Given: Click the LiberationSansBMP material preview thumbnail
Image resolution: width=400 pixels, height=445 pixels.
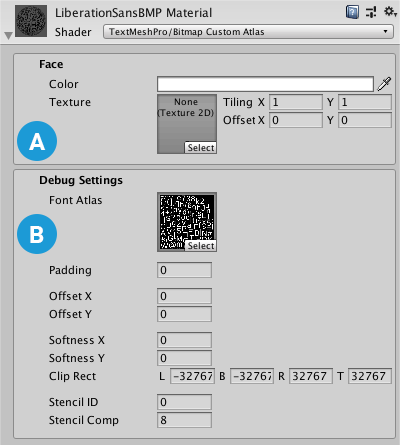Looking at the screenshot, I should click(x=31, y=21).
